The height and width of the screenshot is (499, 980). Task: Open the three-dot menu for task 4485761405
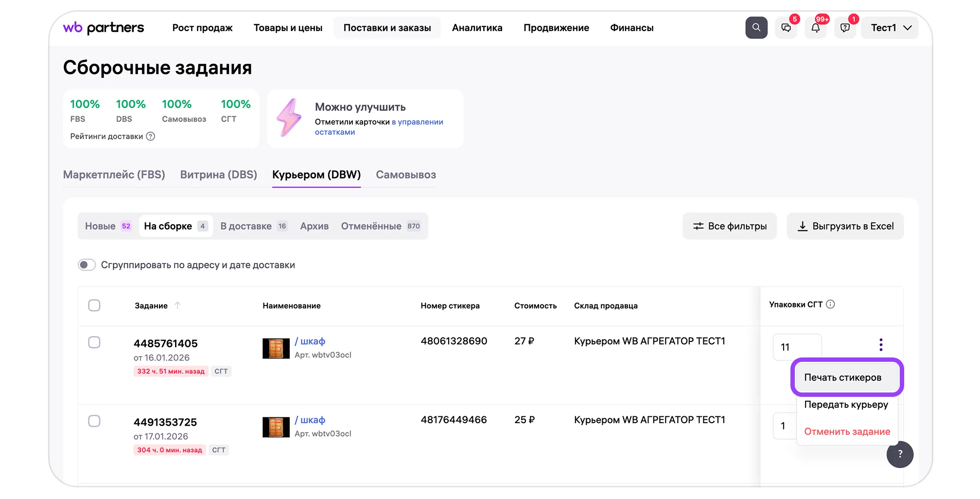click(x=880, y=345)
